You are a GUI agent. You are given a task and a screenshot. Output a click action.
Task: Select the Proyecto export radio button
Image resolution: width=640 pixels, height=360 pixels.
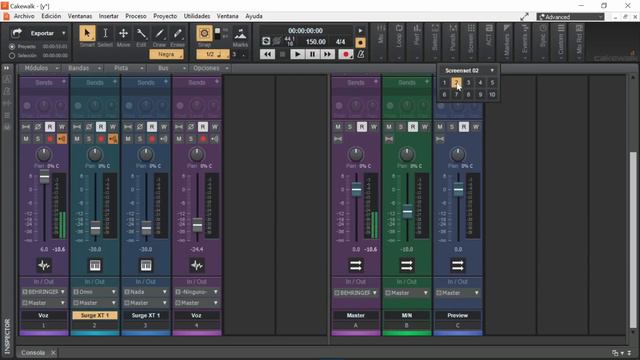12,47
